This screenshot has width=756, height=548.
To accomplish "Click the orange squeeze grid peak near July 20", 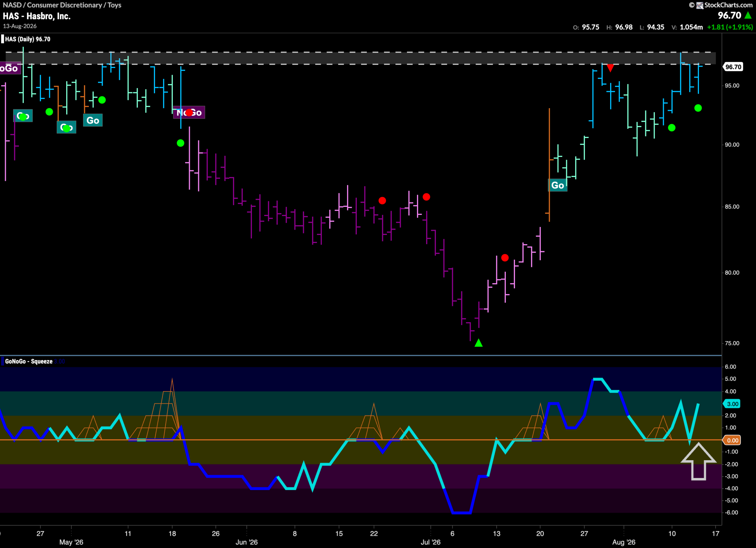I will 540,404.
